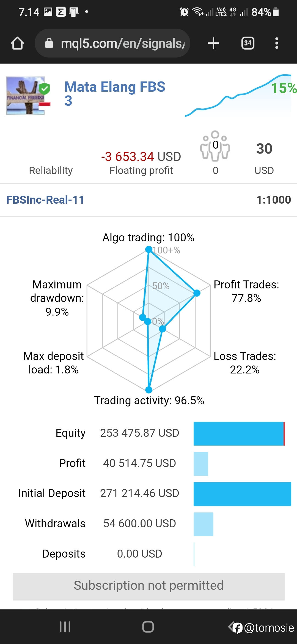Tap the green verified checkmark badge
Image resolution: width=297 pixels, height=644 pixels.
click(x=44, y=89)
